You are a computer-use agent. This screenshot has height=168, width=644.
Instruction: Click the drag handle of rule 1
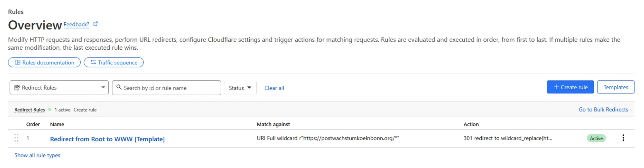click(16, 138)
